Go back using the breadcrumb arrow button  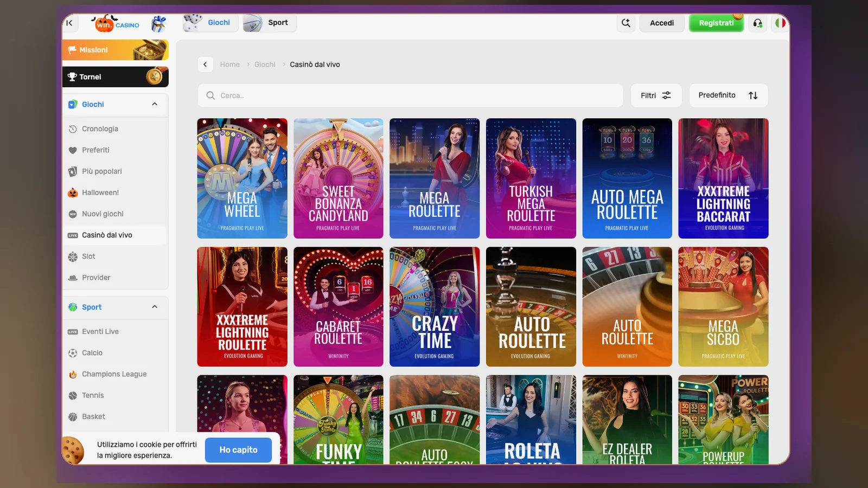(205, 65)
